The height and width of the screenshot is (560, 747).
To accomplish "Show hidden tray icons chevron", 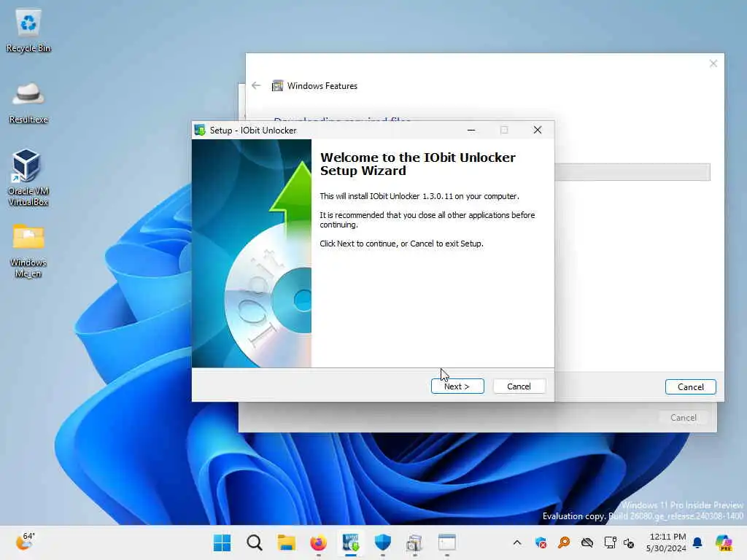I will pyautogui.click(x=517, y=542).
